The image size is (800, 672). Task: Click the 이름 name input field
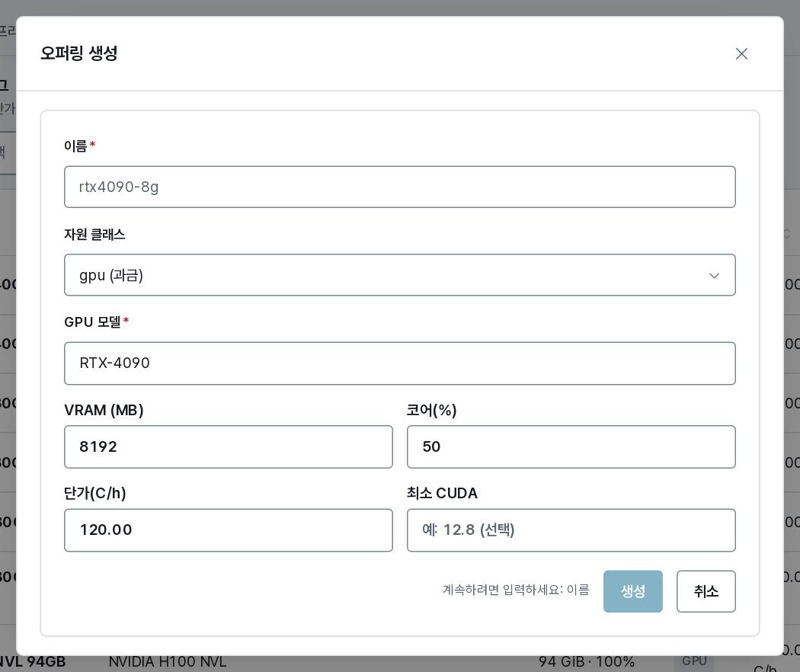click(399, 187)
